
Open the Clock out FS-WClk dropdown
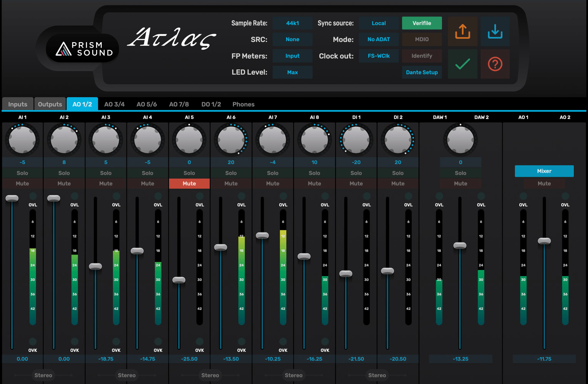(x=379, y=56)
